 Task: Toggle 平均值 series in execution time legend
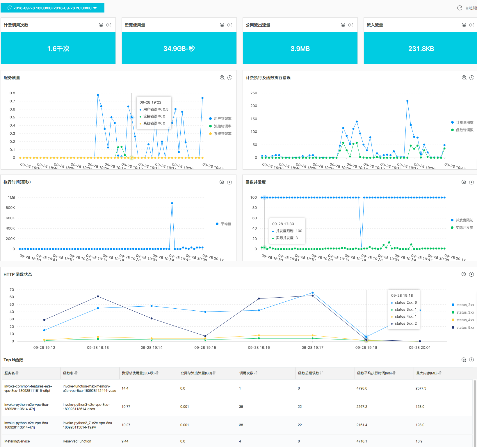point(223,224)
